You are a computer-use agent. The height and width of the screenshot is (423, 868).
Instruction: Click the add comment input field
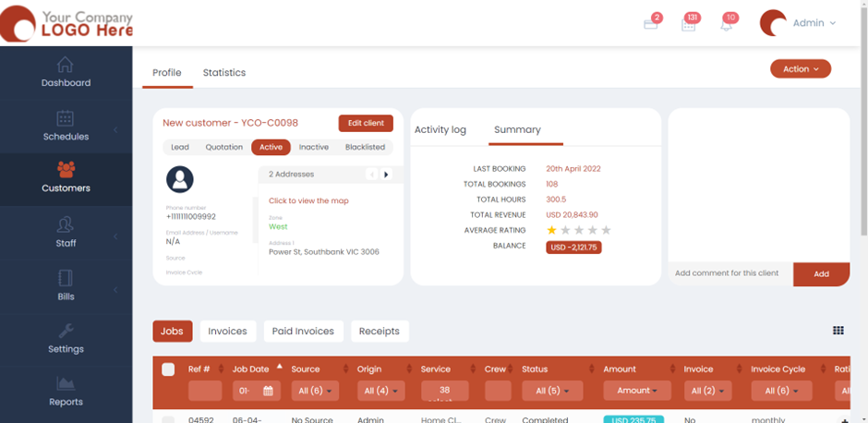(x=729, y=273)
